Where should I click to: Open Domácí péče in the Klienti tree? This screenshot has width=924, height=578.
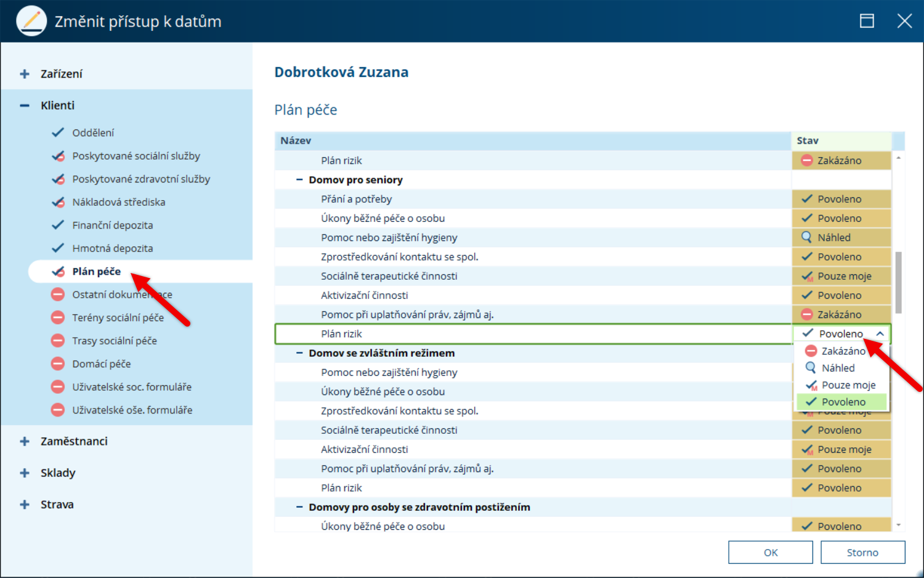point(102,364)
